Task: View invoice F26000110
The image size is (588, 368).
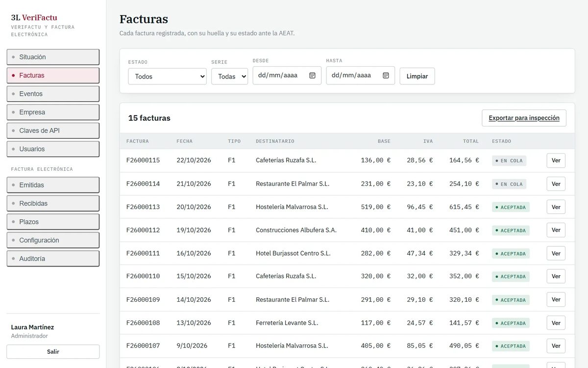Action: tap(556, 276)
